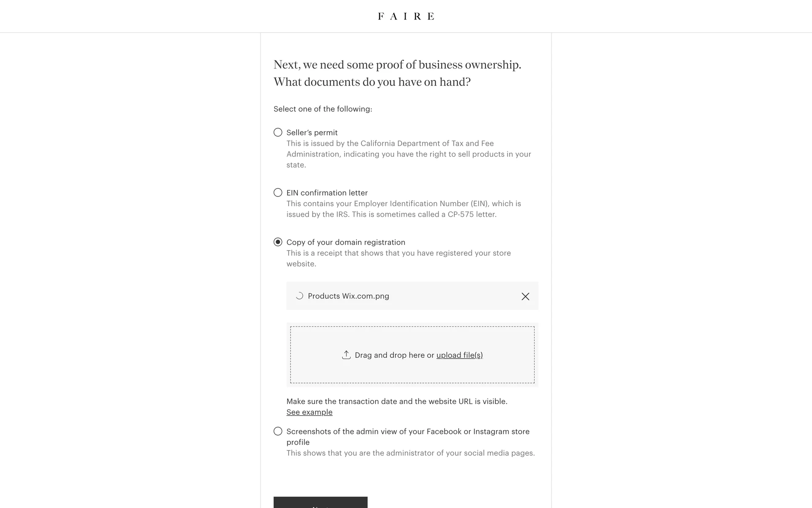Image resolution: width=812 pixels, height=508 pixels.
Task: Open the "upload file(s)" link
Action: pos(459,355)
